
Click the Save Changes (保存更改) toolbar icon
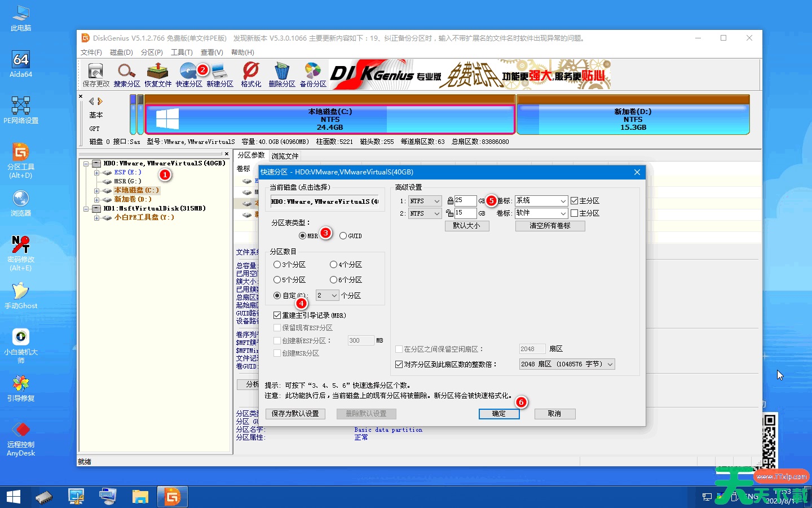pos(96,75)
